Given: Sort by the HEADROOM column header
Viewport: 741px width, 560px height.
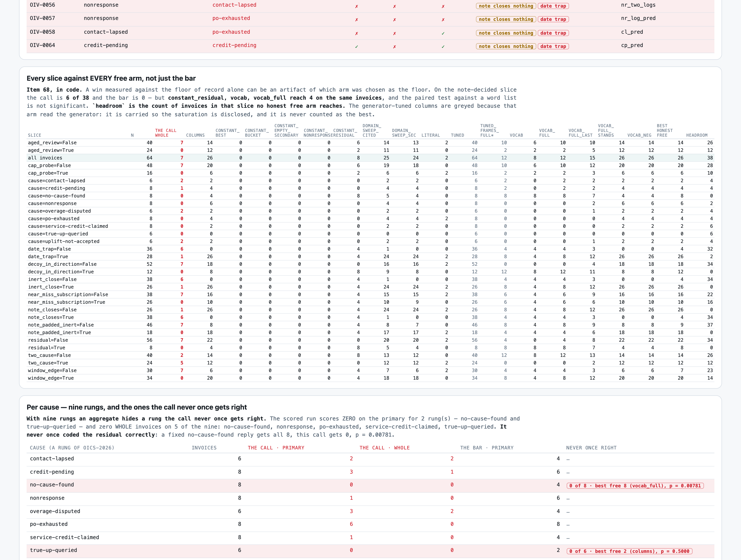Looking at the screenshot, I should pos(697,135).
